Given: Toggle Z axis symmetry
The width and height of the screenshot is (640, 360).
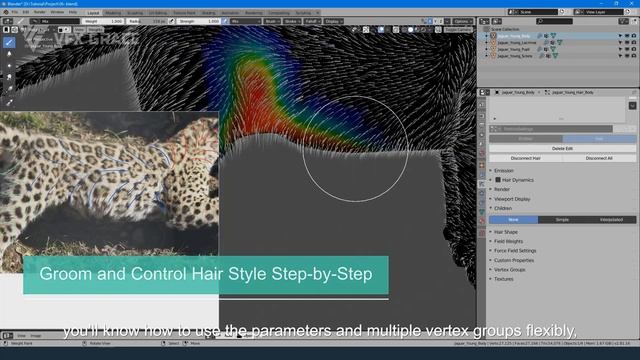Looking at the screenshot, I should 441,21.
